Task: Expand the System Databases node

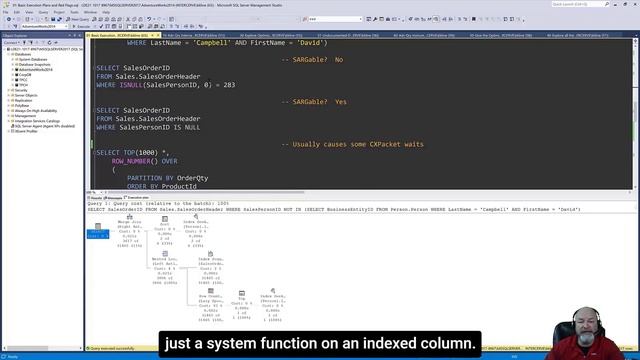Action: tap(13, 60)
